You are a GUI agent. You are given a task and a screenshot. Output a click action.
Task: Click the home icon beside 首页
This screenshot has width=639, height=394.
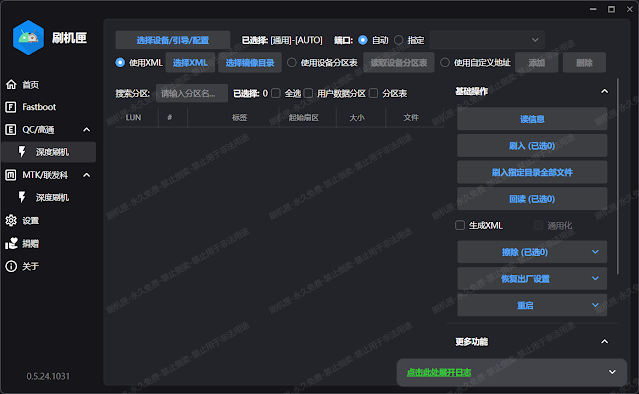(11, 84)
